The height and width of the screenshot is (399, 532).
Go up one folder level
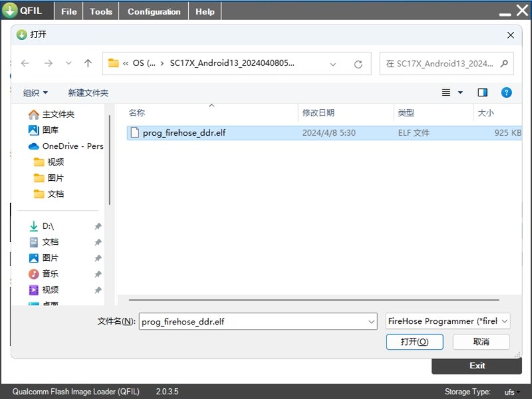[88, 63]
